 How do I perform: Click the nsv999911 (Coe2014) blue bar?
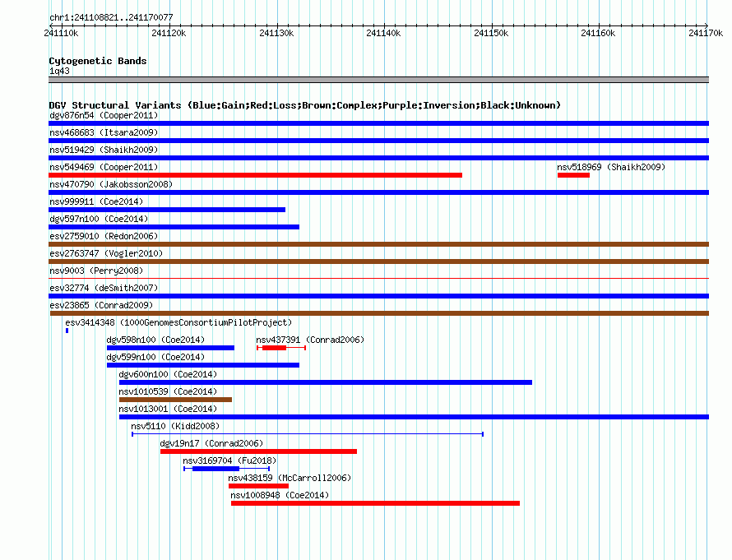tap(167, 210)
